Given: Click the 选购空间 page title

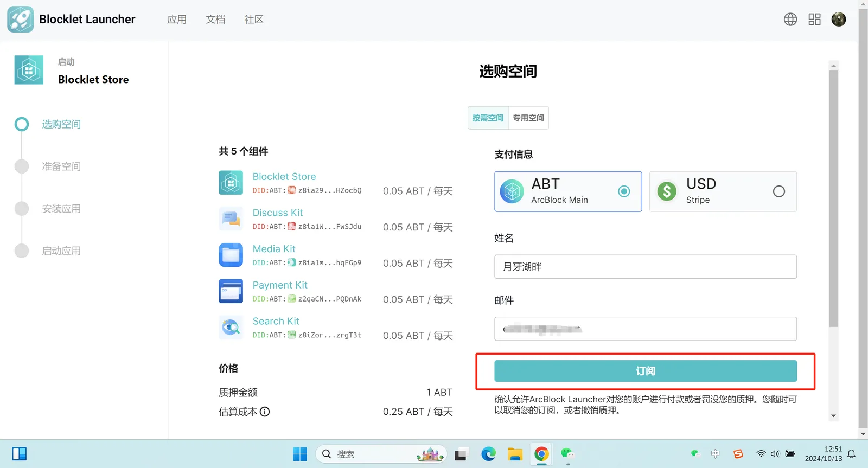Looking at the screenshot, I should click(508, 72).
